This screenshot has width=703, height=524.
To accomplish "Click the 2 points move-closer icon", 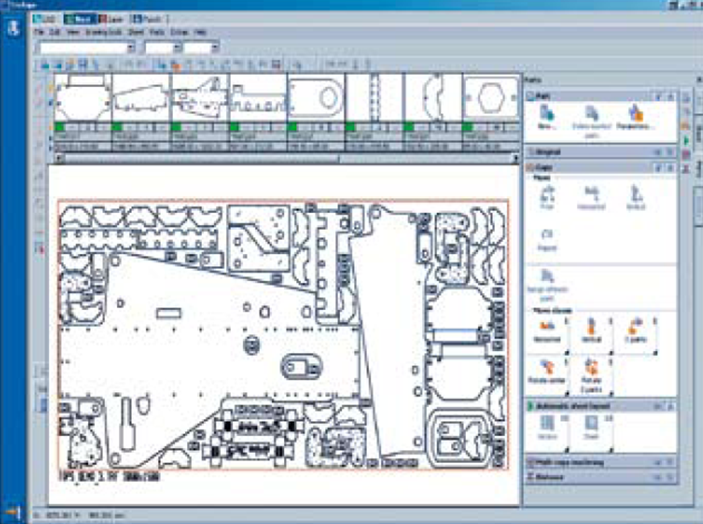I will click(636, 327).
